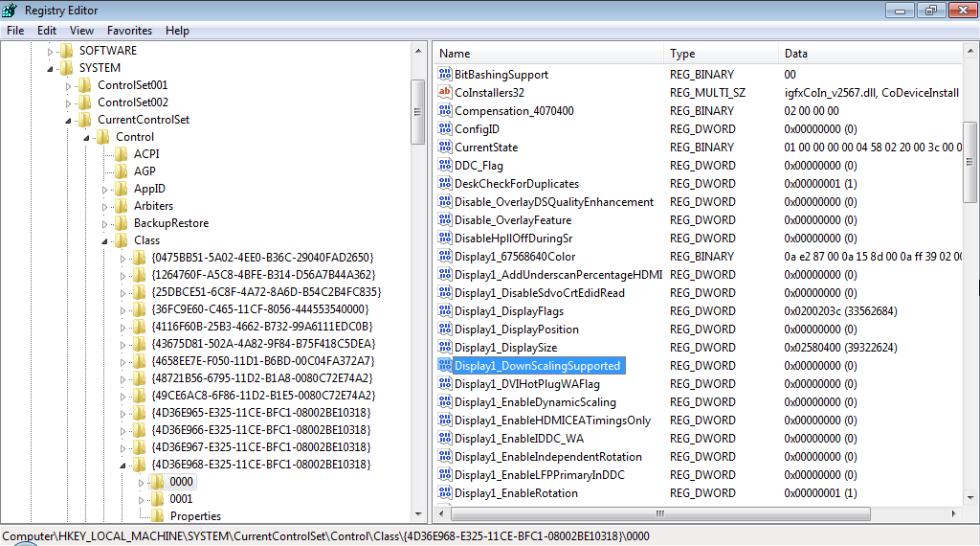Click the 0001 subkey folder icon
Viewport: 980px width, 546px height.
point(158,499)
